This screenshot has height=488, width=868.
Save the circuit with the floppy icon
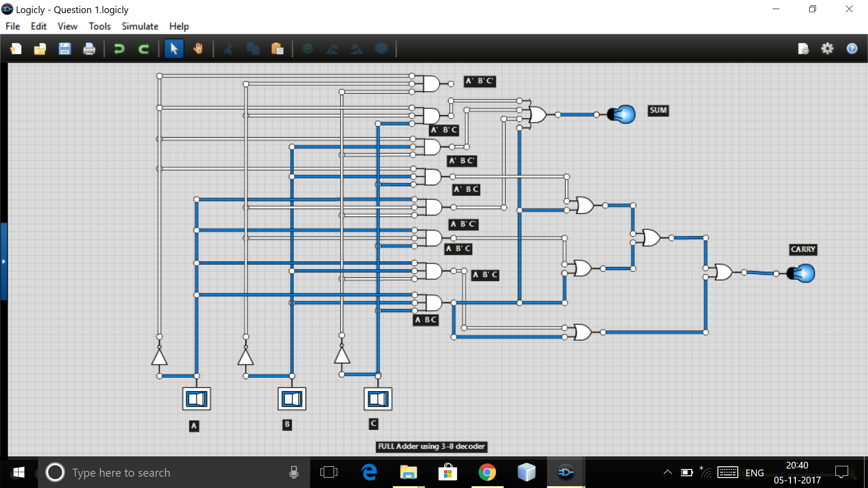[x=65, y=49]
